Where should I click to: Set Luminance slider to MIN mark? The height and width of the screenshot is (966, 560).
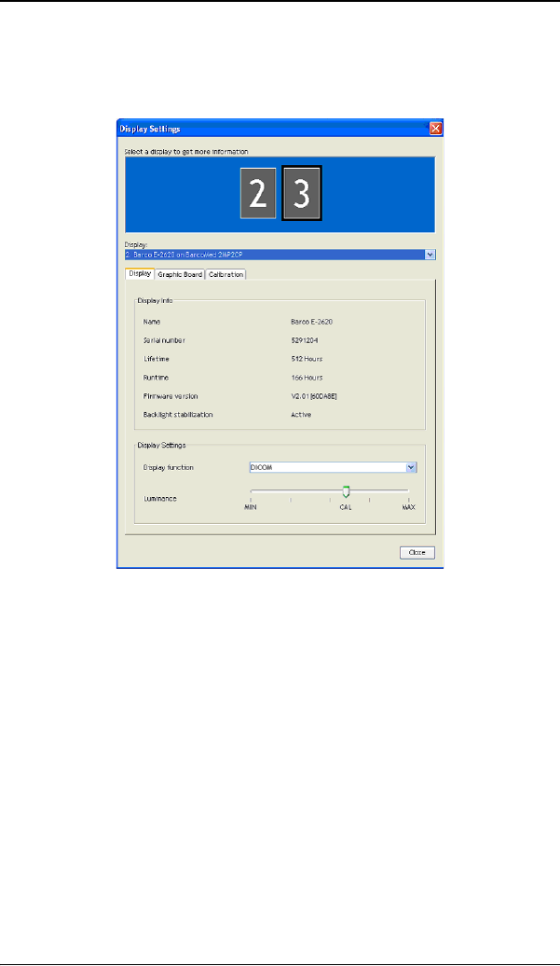pos(251,507)
